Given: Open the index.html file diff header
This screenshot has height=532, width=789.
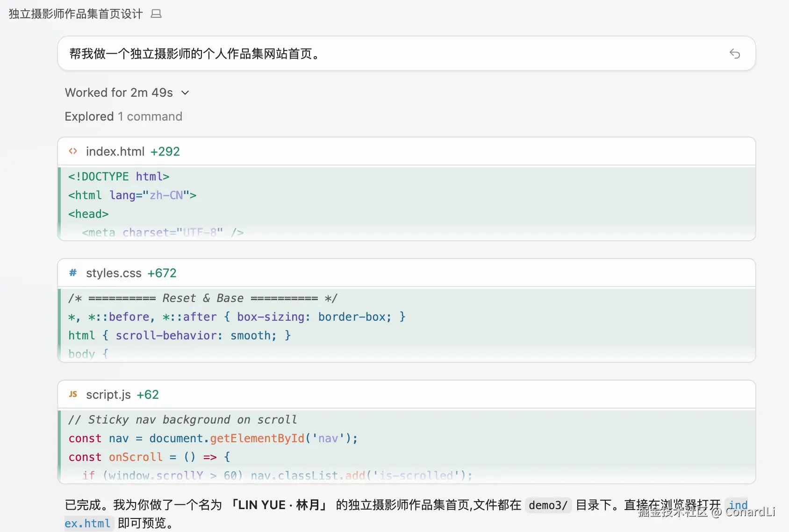Looking at the screenshot, I should coord(406,151).
